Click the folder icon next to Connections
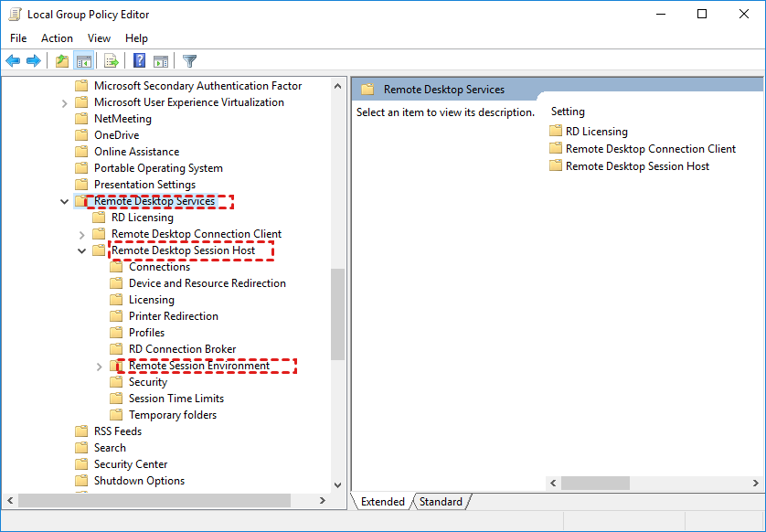The height and width of the screenshot is (532, 766). 116,267
